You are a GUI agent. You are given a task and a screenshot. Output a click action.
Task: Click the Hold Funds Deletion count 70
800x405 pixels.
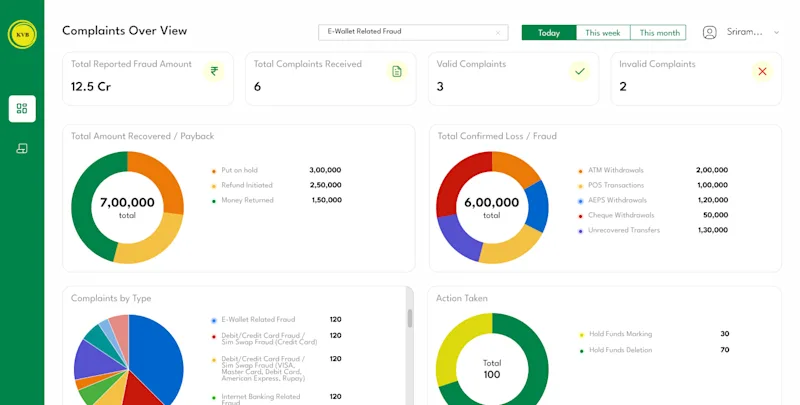[724, 350]
